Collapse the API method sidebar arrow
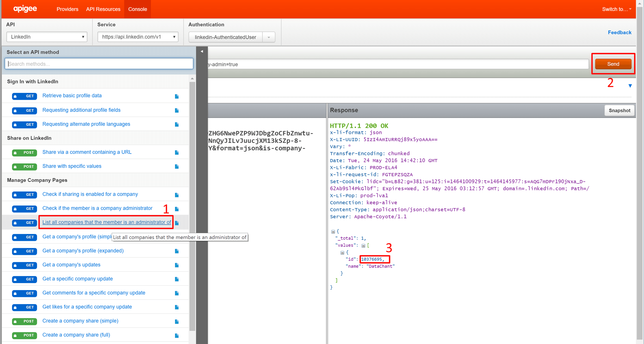Viewport: 644px width, 344px height. click(202, 51)
